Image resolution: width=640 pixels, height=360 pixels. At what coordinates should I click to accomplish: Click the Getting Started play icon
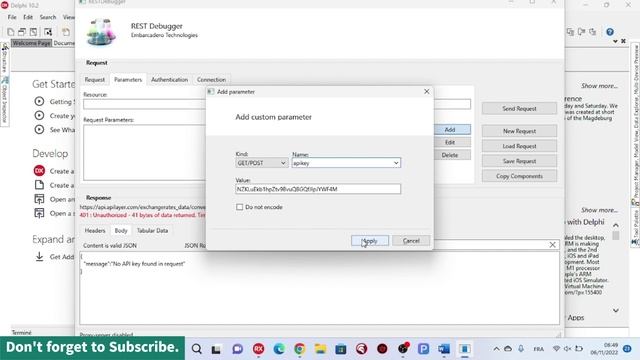pos(39,101)
